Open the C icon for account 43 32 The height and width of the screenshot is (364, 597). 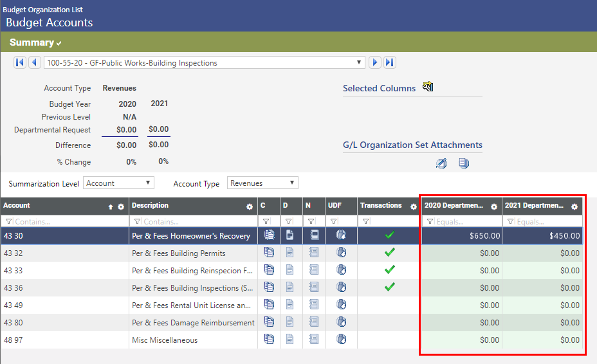[x=269, y=253]
